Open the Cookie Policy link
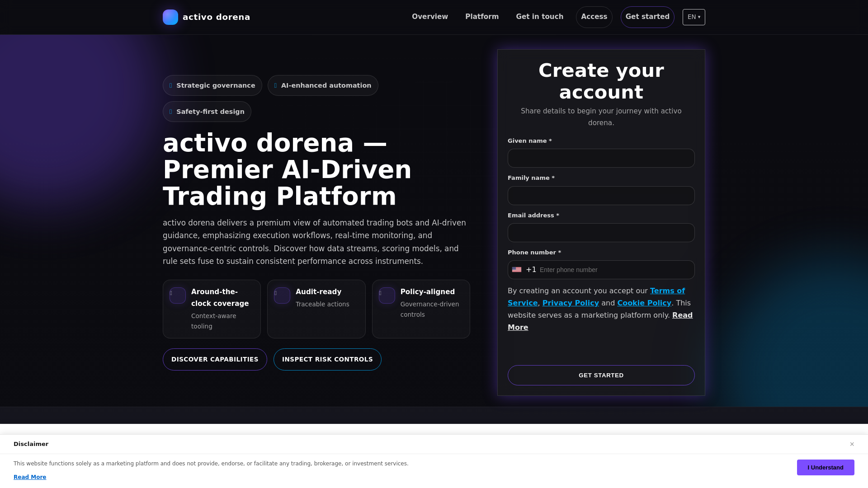 [644, 303]
